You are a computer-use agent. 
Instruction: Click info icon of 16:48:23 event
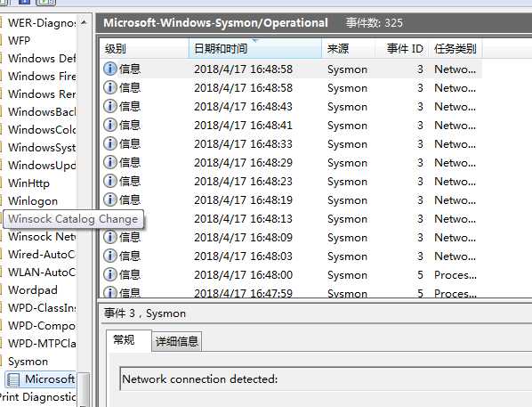click(110, 181)
